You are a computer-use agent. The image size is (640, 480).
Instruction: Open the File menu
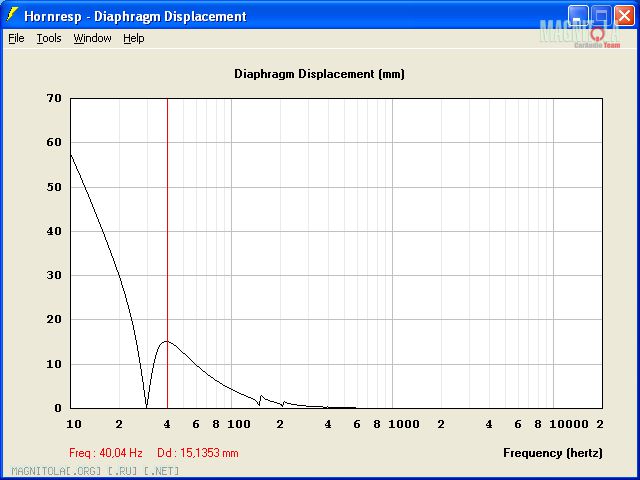pyautogui.click(x=16, y=38)
